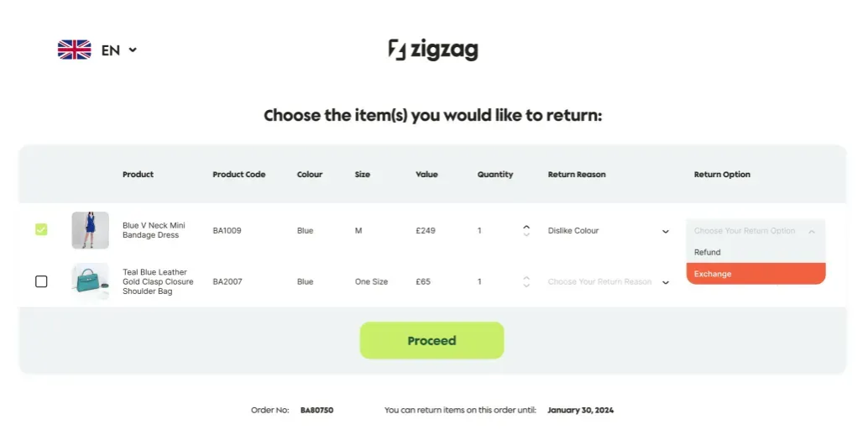868x430 pixels.
Task: Click the Proceed button
Action: 431,340
